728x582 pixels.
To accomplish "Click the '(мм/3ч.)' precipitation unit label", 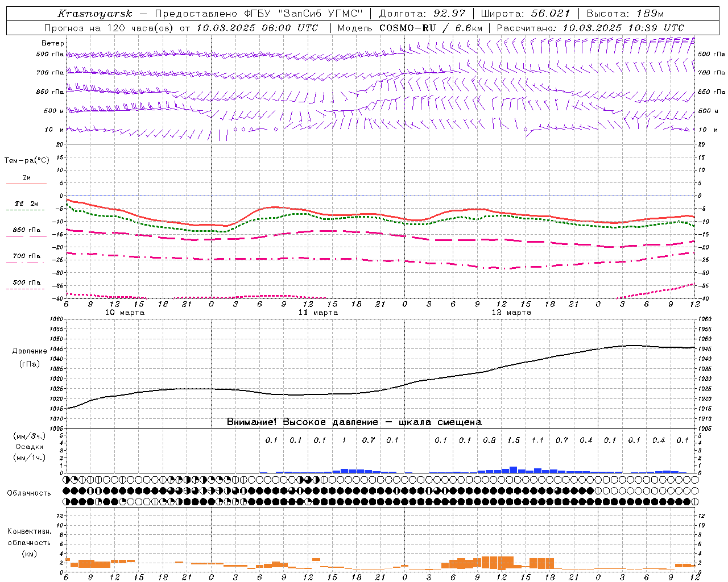I will (x=30, y=436).
